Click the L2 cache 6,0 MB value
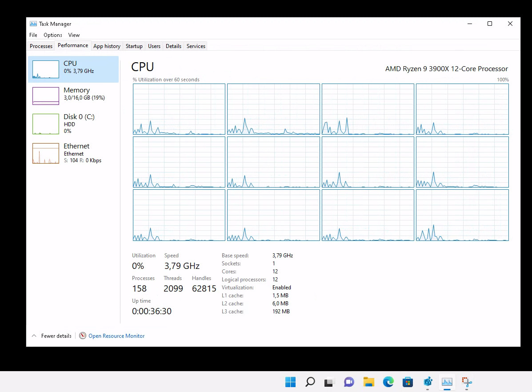Image resolution: width=532 pixels, height=392 pixels. click(280, 304)
